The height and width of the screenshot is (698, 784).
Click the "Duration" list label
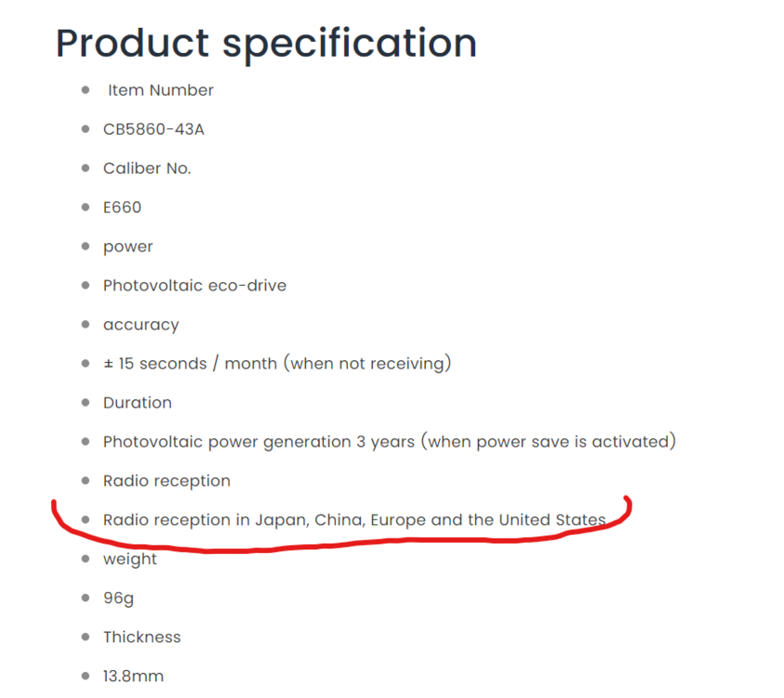tap(138, 403)
